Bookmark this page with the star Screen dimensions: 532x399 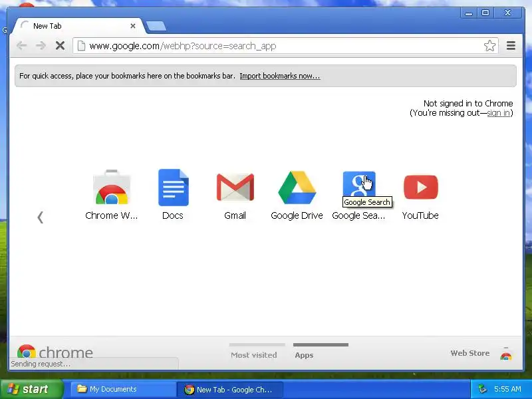tap(489, 45)
